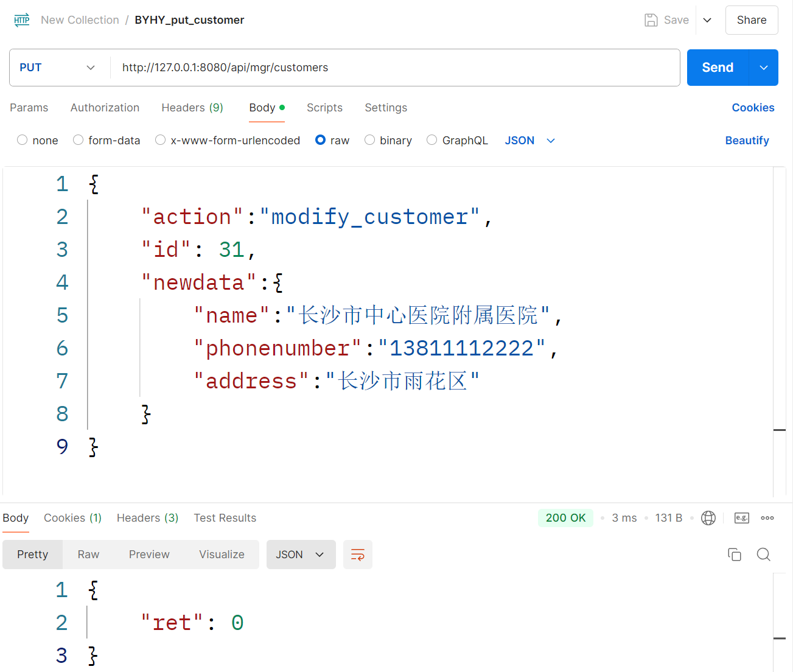Open the Send options dropdown arrow
Image resolution: width=793 pixels, height=672 pixels.
(764, 68)
